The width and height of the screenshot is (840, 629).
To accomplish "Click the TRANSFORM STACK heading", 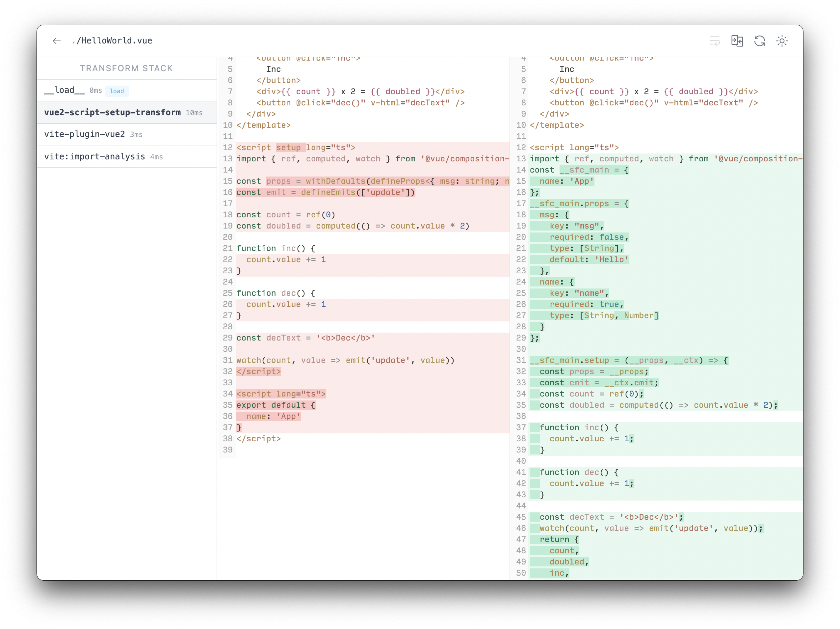I will (x=126, y=68).
